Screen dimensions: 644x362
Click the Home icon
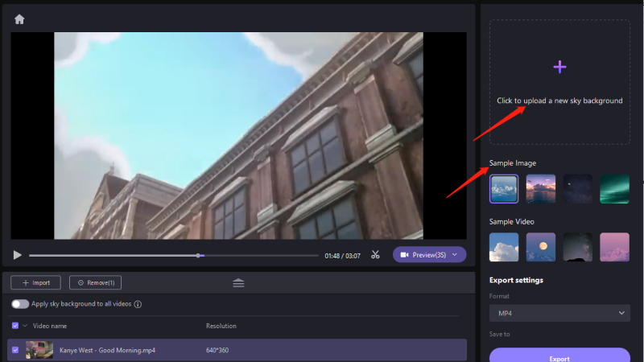point(19,19)
